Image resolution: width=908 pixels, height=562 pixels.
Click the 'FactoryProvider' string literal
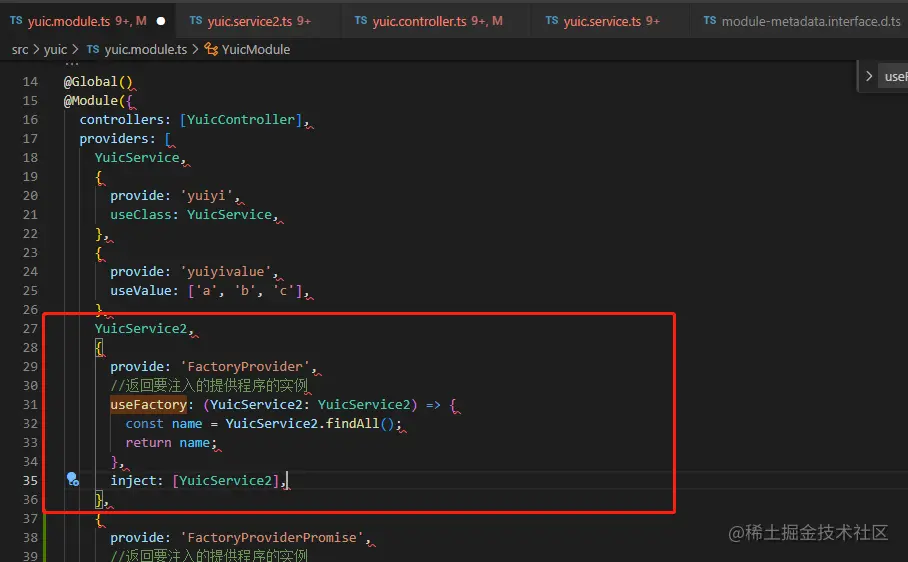[x=246, y=367]
